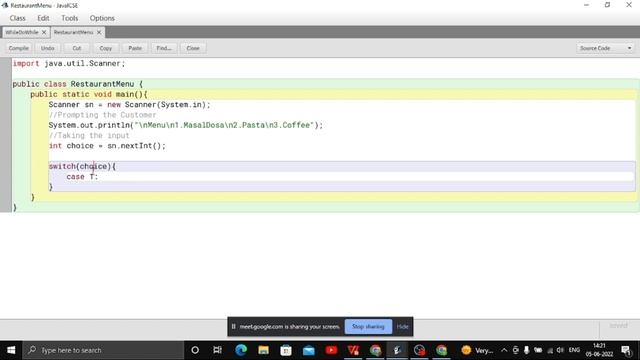This screenshot has width=640, height=360.
Task: Click the int choice = sn.nextInt() line
Action: tap(107, 146)
